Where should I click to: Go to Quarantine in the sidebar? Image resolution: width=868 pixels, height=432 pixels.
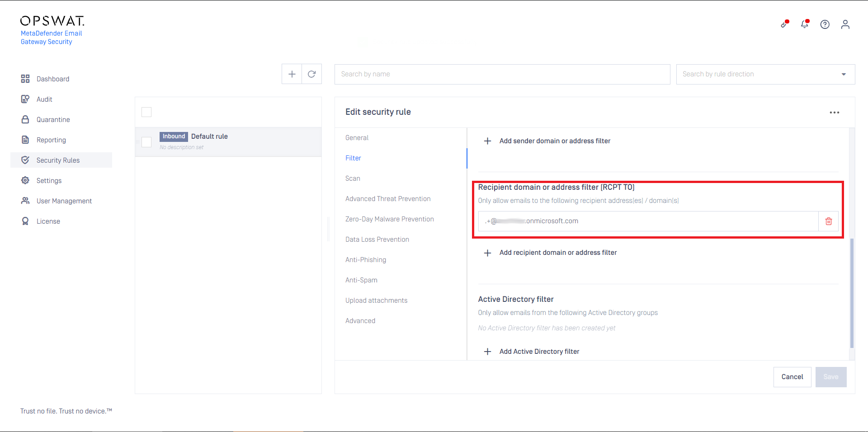coord(53,120)
